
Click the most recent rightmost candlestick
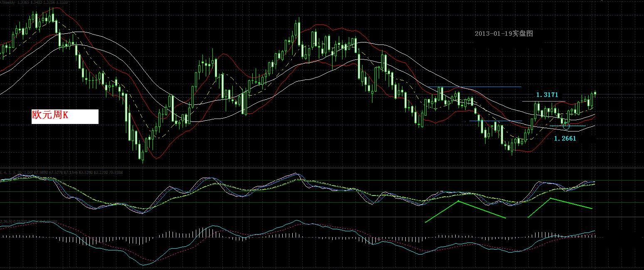click(595, 93)
